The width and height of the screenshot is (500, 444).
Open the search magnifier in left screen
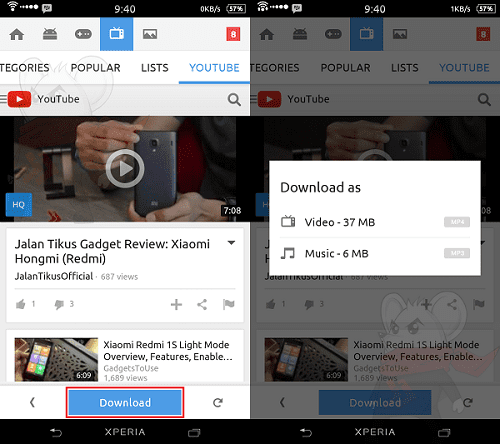234,99
